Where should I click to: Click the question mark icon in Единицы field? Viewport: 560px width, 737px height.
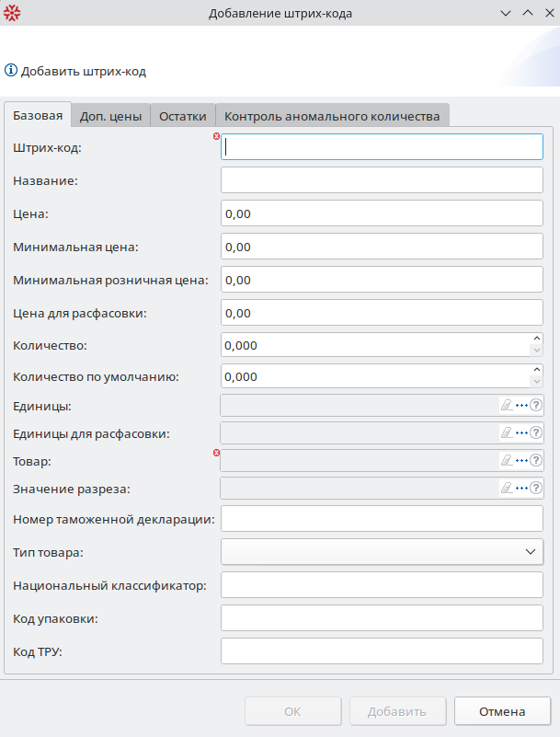(537, 405)
